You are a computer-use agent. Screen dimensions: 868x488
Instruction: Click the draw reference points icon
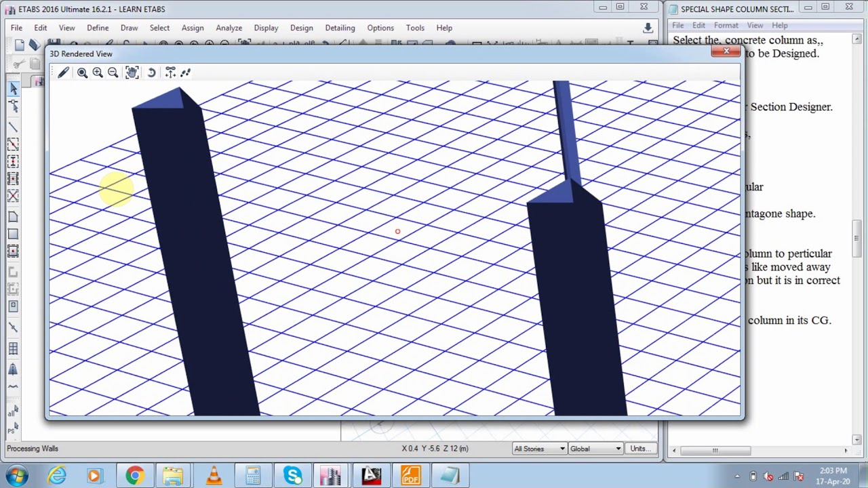pyautogui.click(x=13, y=327)
